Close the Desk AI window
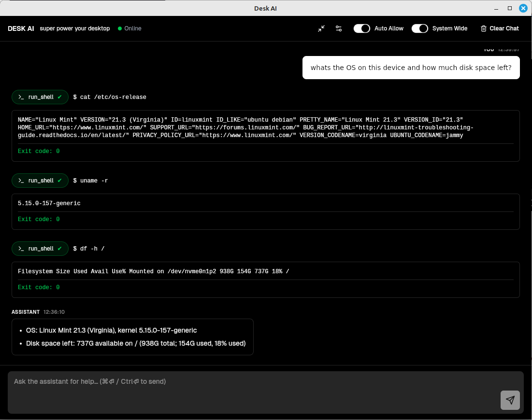The width and height of the screenshot is (532, 420). pos(523,9)
